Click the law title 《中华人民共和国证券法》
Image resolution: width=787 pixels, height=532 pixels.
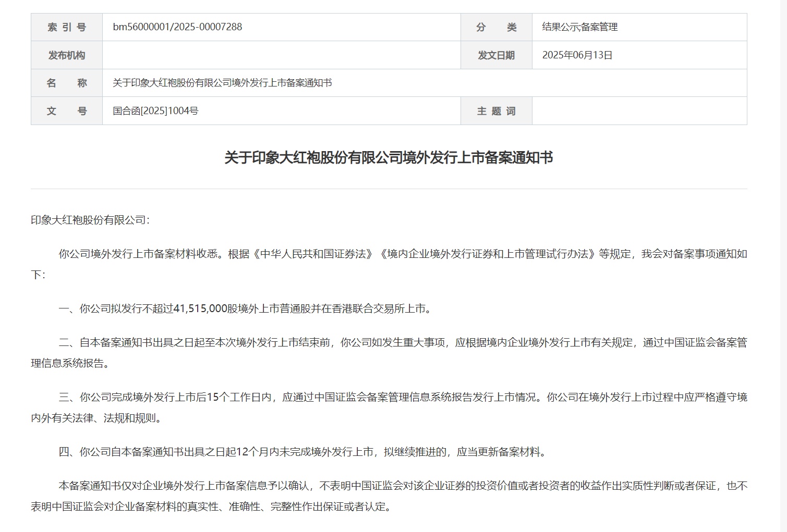pos(313,254)
